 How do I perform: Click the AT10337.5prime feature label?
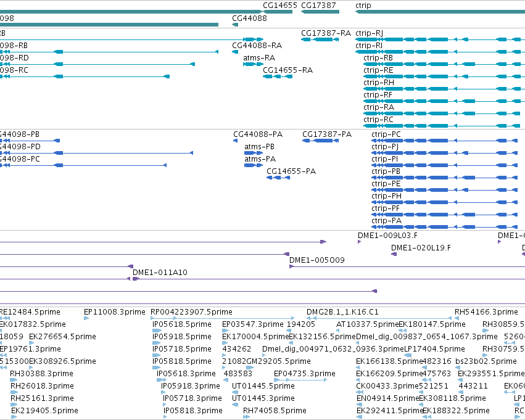[367, 324]
